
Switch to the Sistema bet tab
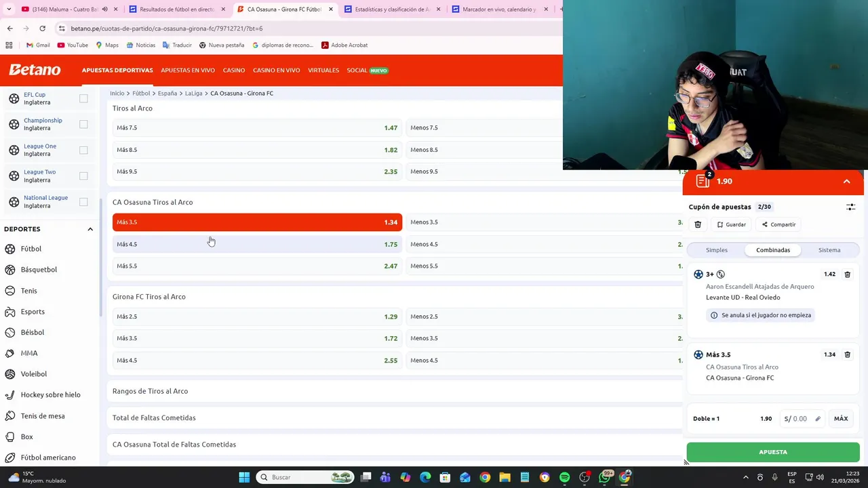pos(829,250)
